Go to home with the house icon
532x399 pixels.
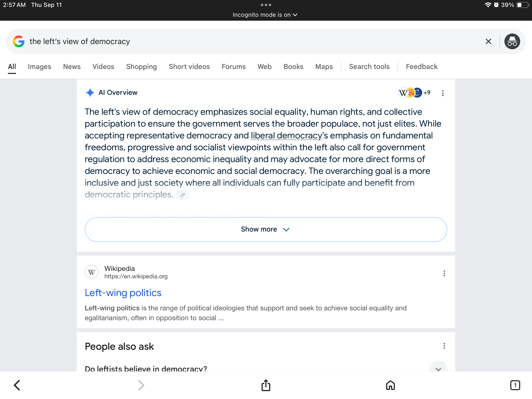click(390, 385)
